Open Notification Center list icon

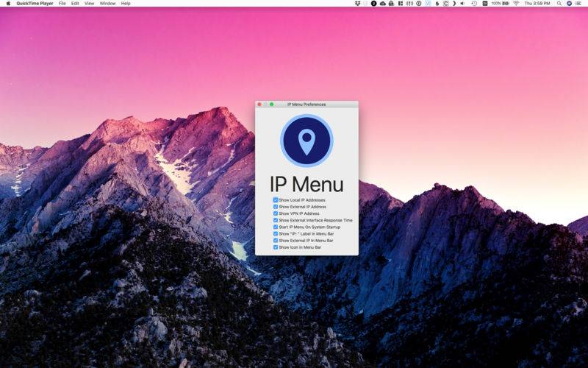pos(578,4)
